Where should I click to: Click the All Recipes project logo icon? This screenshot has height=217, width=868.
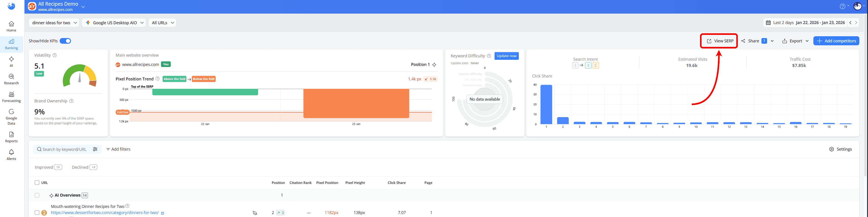(32, 6)
